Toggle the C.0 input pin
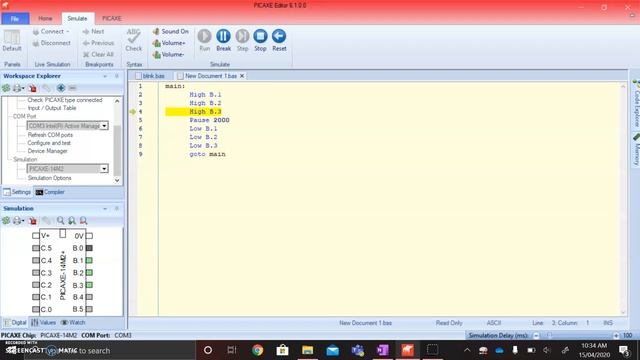This screenshot has height=360, width=640. [x=36, y=309]
